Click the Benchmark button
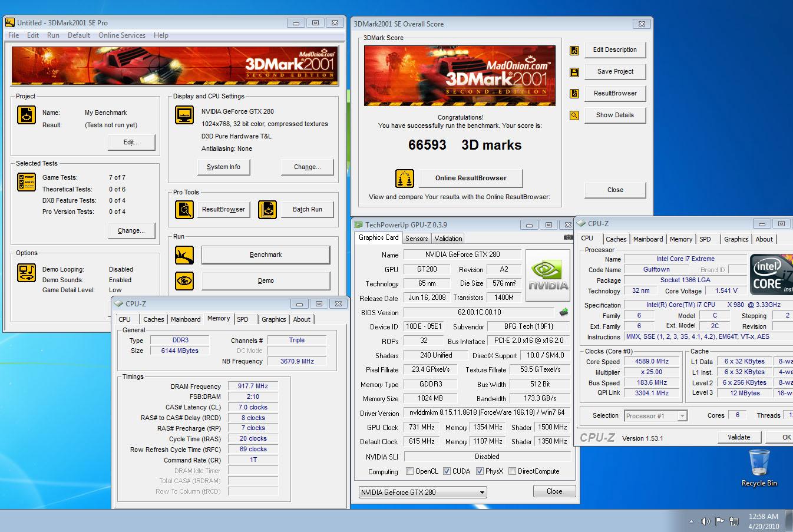The width and height of the screenshot is (793, 532). pos(266,255)
